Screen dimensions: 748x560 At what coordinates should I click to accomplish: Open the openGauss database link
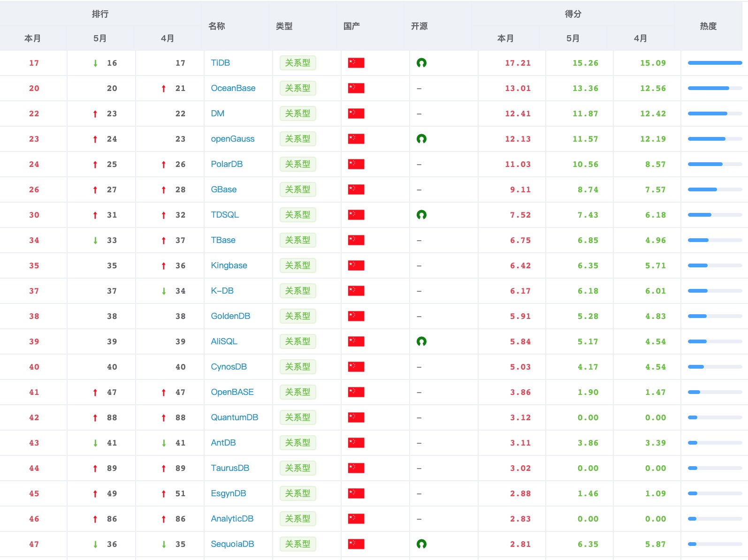pyautogui.click(x=233, y=139)
